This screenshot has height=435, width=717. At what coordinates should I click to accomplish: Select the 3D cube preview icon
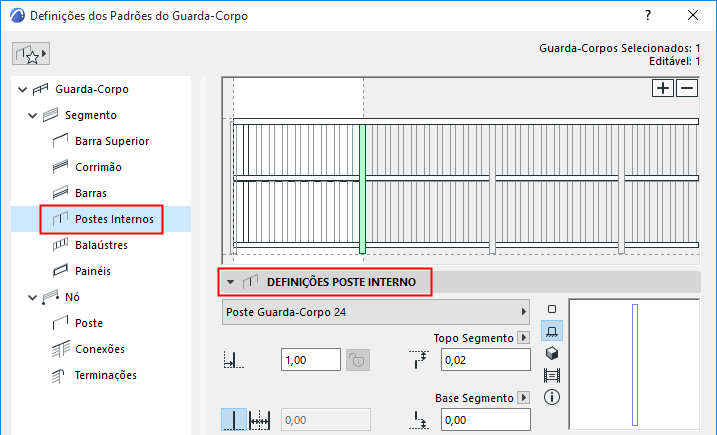pyautogui.click(x=552, y=353)
